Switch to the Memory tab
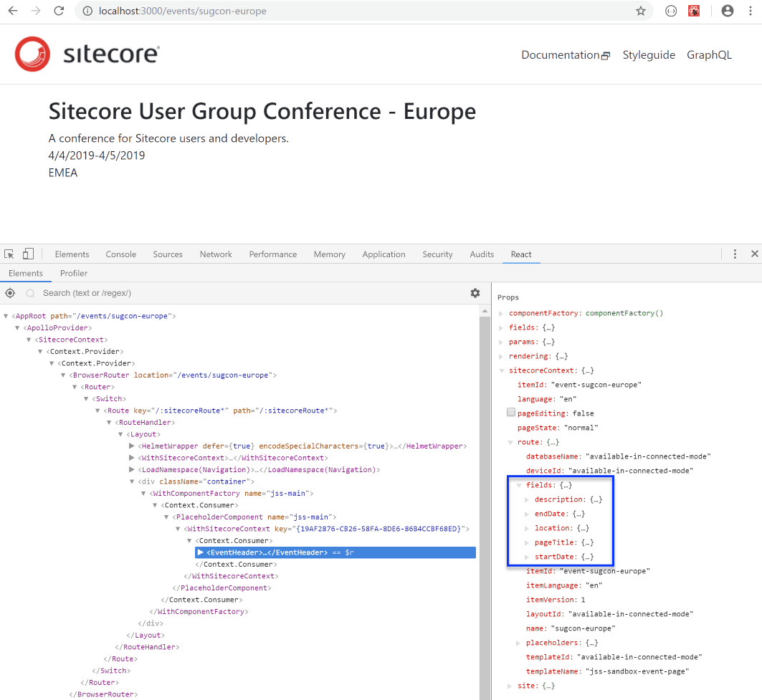Screen dimensions: 762x700 pos(330,254)
